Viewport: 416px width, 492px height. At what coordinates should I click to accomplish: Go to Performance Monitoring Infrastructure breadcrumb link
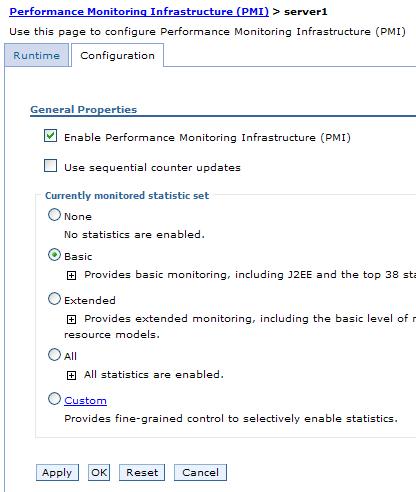coord(139,11)
